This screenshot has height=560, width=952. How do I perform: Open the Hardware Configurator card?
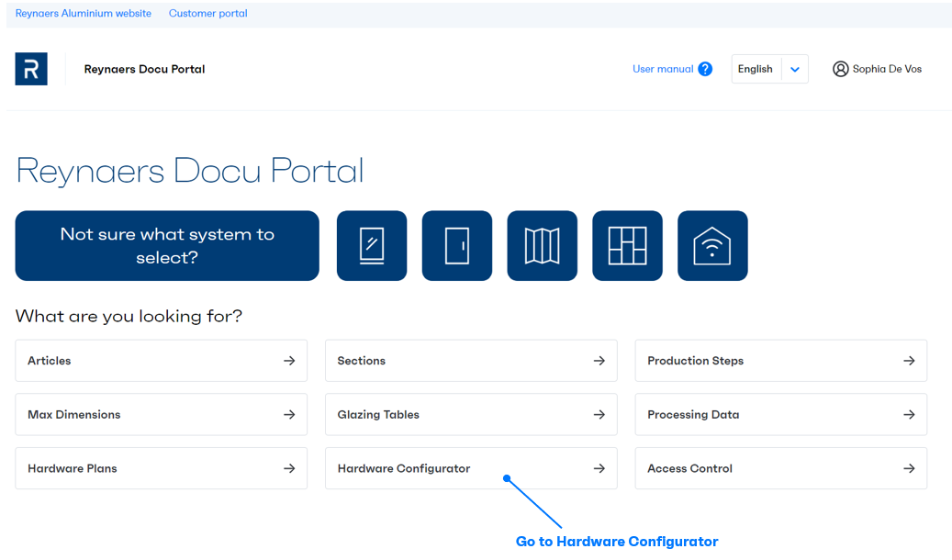[471, 468]
